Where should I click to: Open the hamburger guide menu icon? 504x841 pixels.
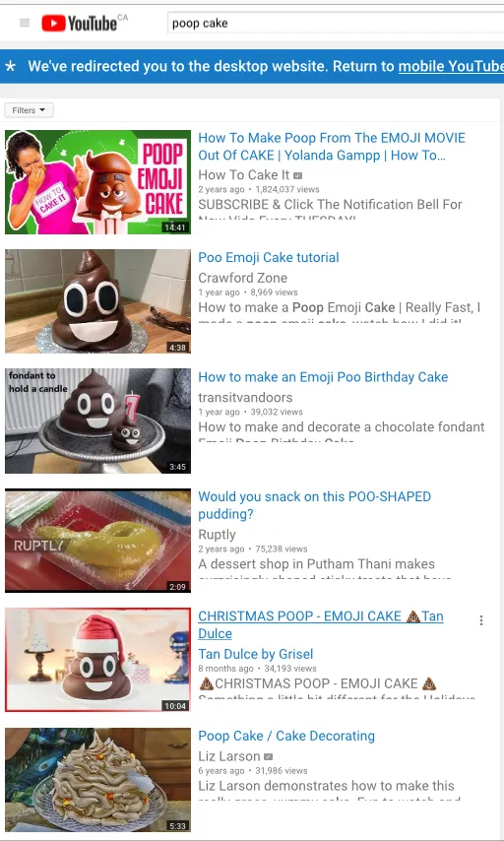click(25, 23)
